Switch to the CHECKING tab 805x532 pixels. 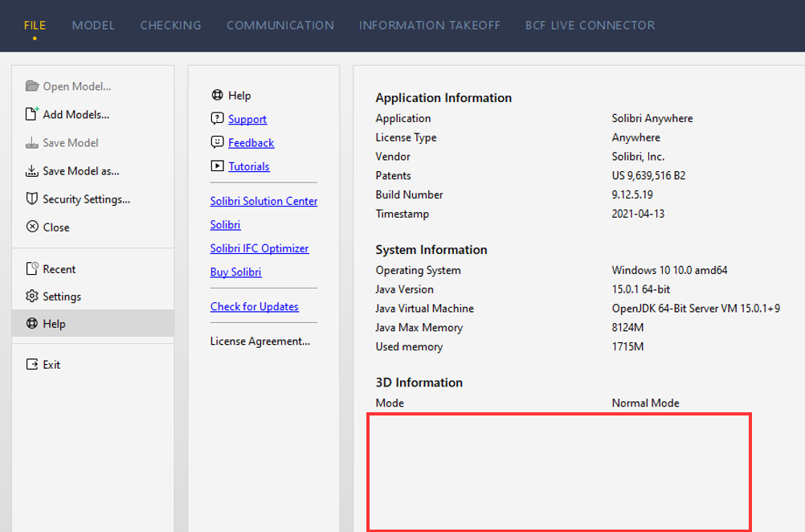[x=171, y=25]
